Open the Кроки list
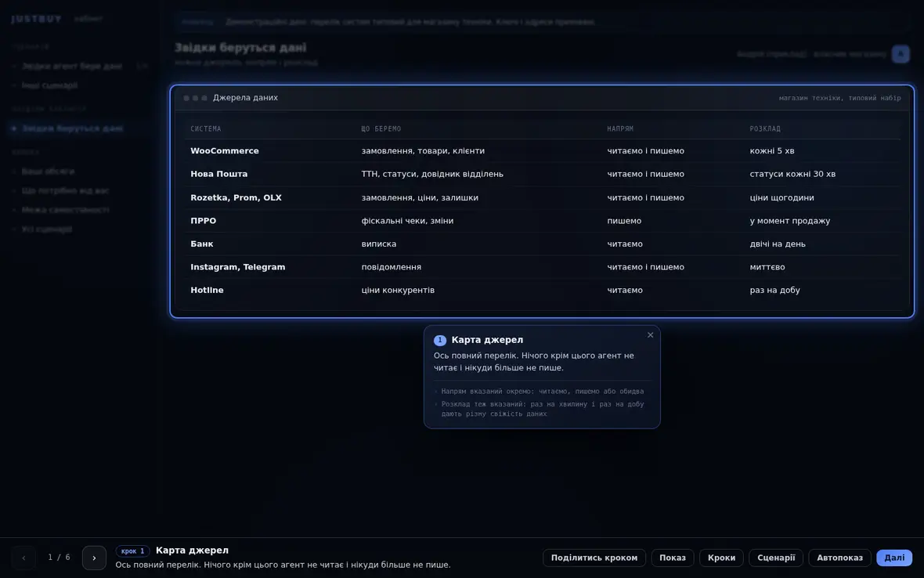924x578 pixels. tap(721, 558)
